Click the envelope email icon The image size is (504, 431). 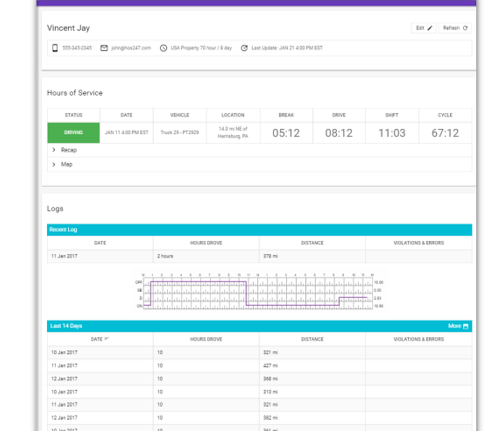coord(104,48)
